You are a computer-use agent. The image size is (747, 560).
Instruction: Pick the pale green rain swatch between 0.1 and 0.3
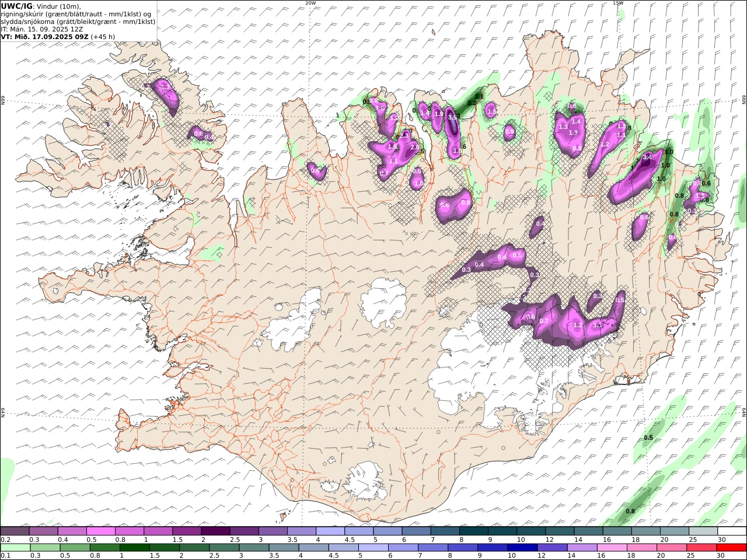click(x=15, y=548)
